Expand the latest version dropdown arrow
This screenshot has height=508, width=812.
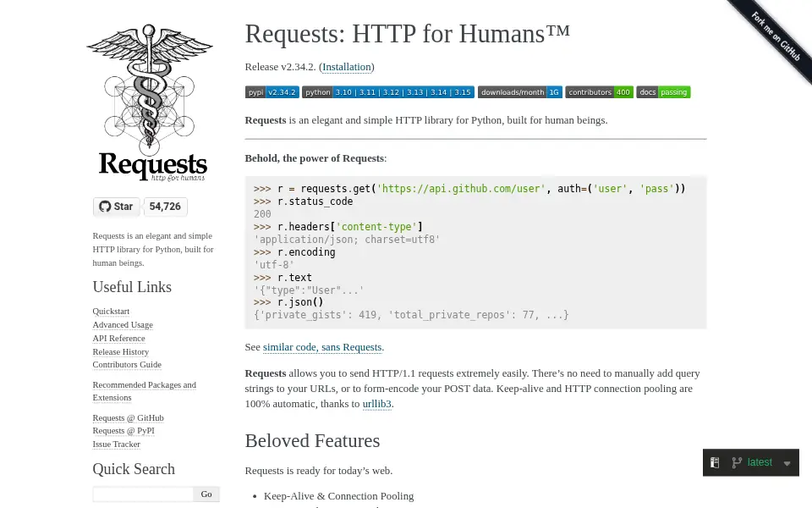click(x=787, y=463)
